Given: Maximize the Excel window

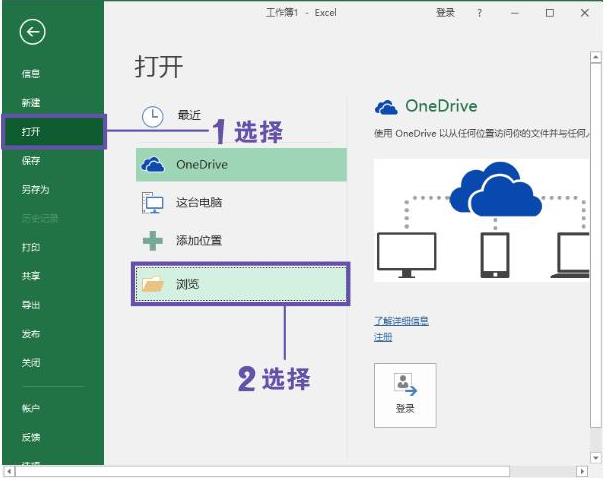Looking at the screenshot, I should point(550,13).
